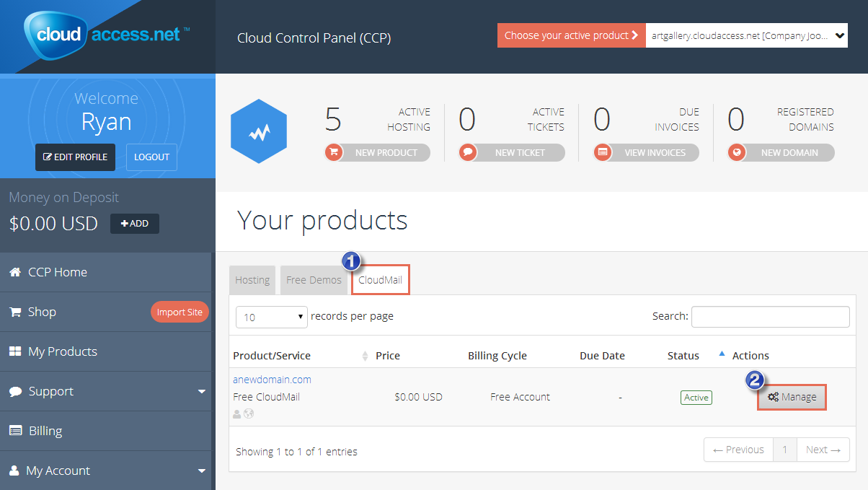Viewport: 868px width, 490px height.
Task: Select the CloudMail tab
Action: pos(381,280)
